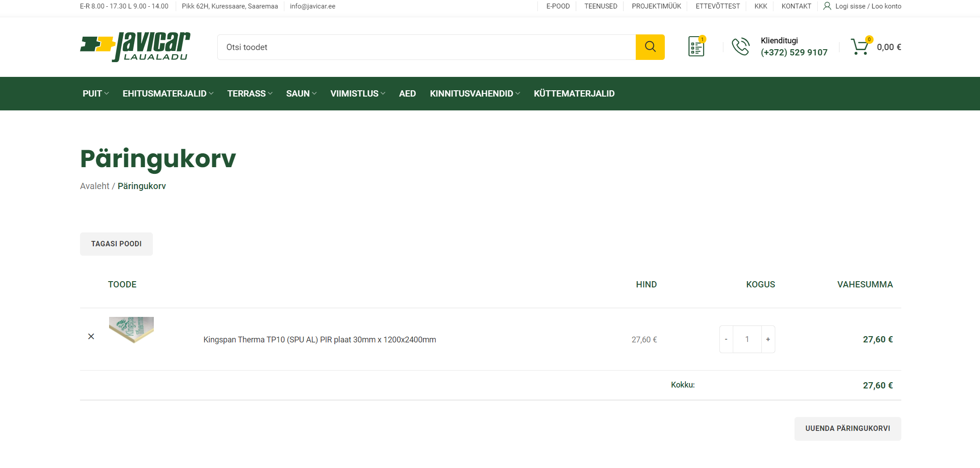Click the TAGASI POODI button

pos(116,244)
